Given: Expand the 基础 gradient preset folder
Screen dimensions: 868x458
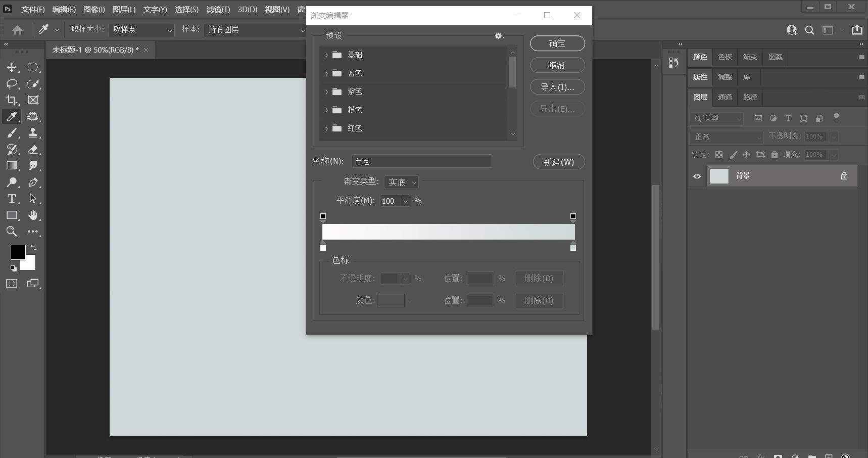Looking at the screenshot, I should click(x=326, y=55).
